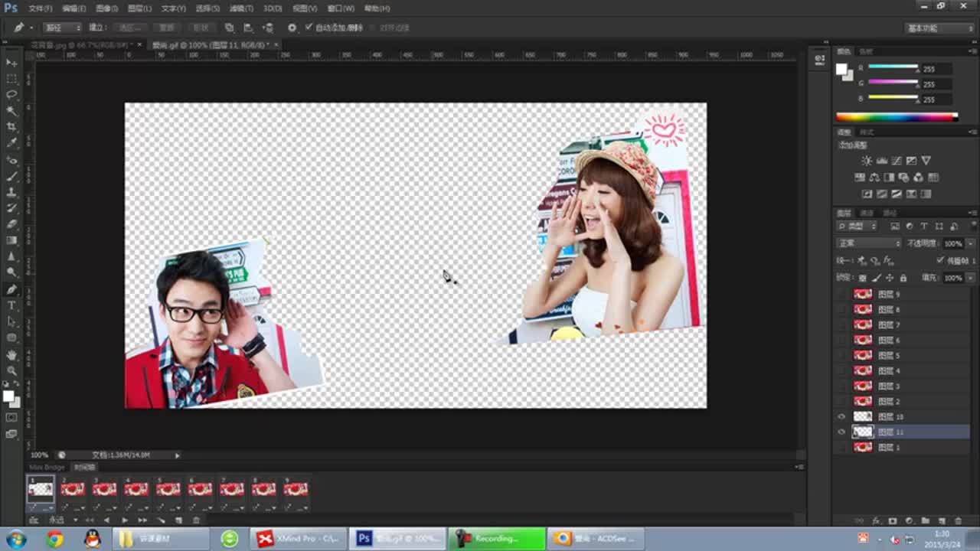This screenshot has height=551, width=980.
Task: Click the color spectrum ramp bar
Action: pos(897,117)
